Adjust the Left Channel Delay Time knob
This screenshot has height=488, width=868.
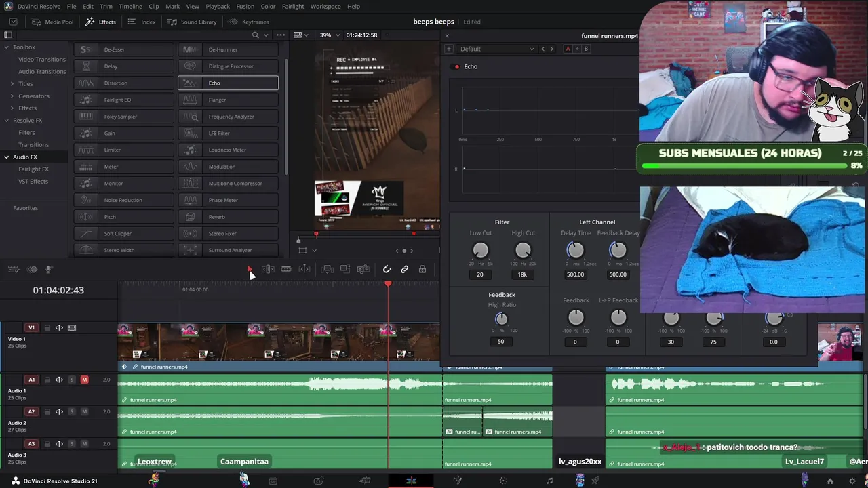tap(575, 251)
